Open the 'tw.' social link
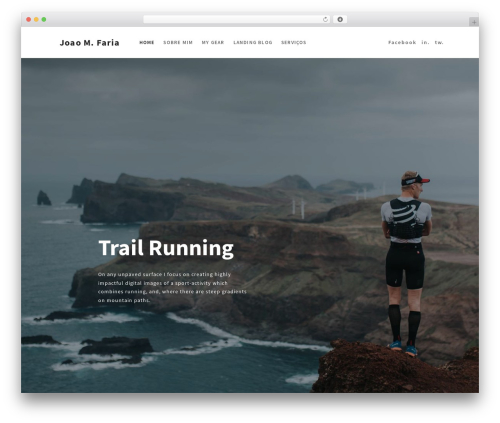This screenshot has width=500, height=423. pos(439,42)
